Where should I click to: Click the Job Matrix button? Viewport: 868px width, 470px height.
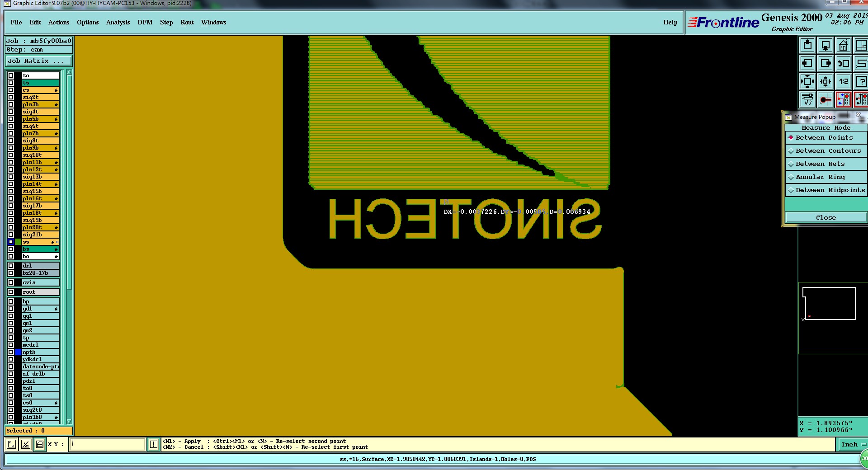pos(38,61)
